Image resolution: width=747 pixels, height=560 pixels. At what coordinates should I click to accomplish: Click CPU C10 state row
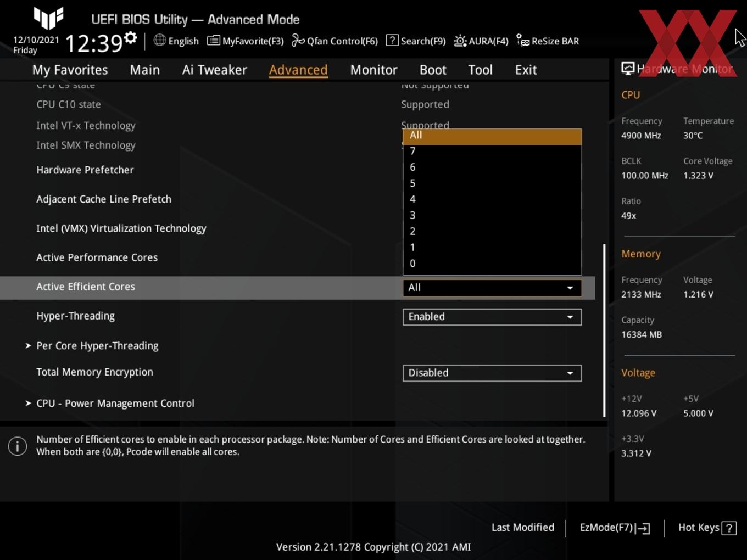(69, 104)
